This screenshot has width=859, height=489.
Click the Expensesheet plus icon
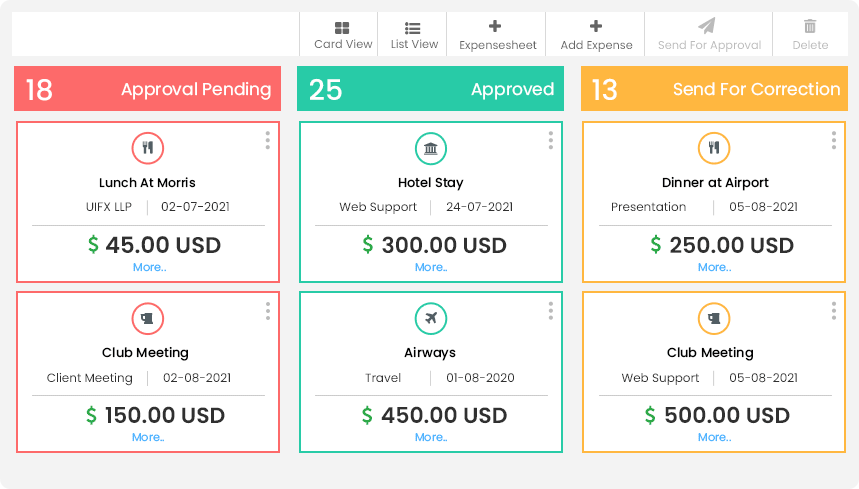pyautogui.click(x=495, y=26)
